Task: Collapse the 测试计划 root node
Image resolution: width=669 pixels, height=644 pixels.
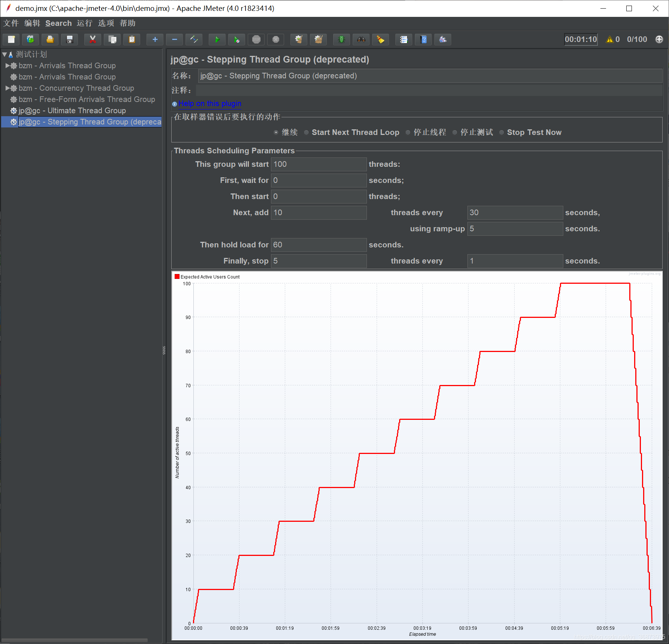Action: coord(4,54)
